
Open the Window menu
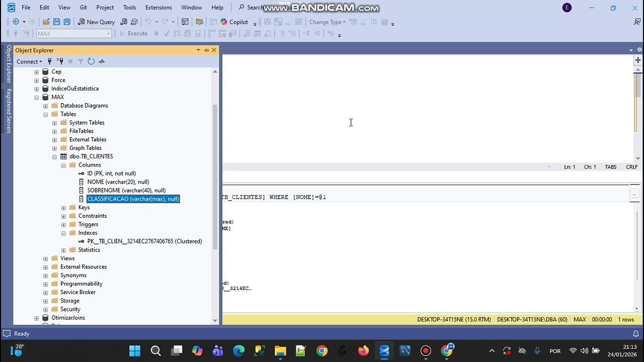pos(192,8)
